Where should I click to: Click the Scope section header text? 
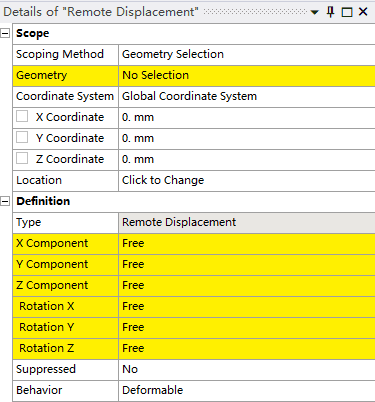pyautogui.click(x=33, y=33)
